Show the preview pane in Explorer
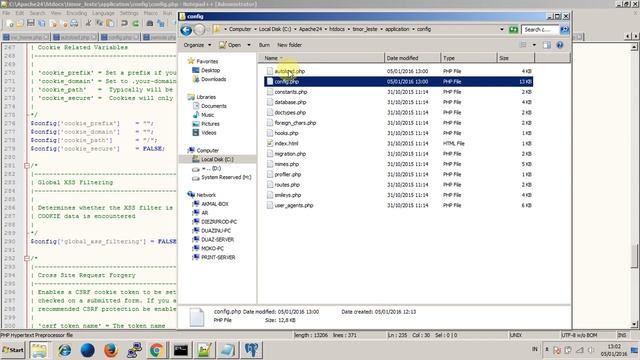This screenshot has height=360, width=640. tap(547, 45)
